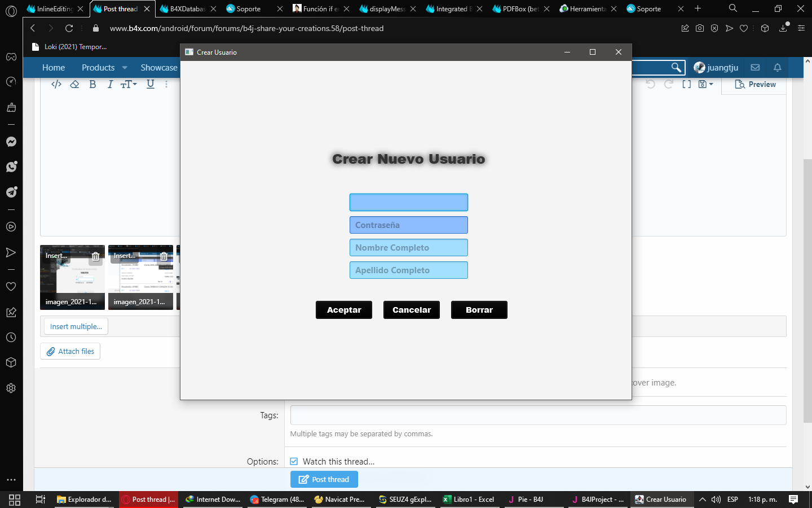
Task: Open the Player icon in Opera sidebar
Action: pos(11,227)
